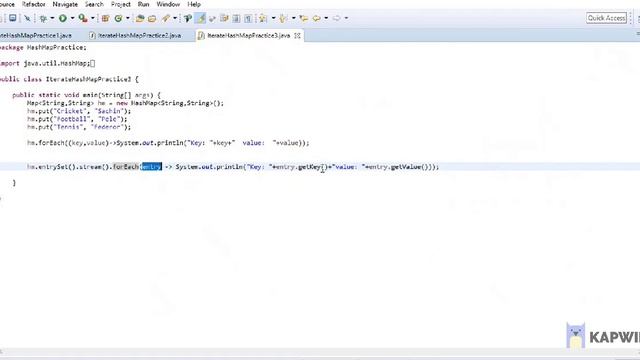640x360 pixels.
Task: Open the Navigate menu
Action: tap(65, 4)
